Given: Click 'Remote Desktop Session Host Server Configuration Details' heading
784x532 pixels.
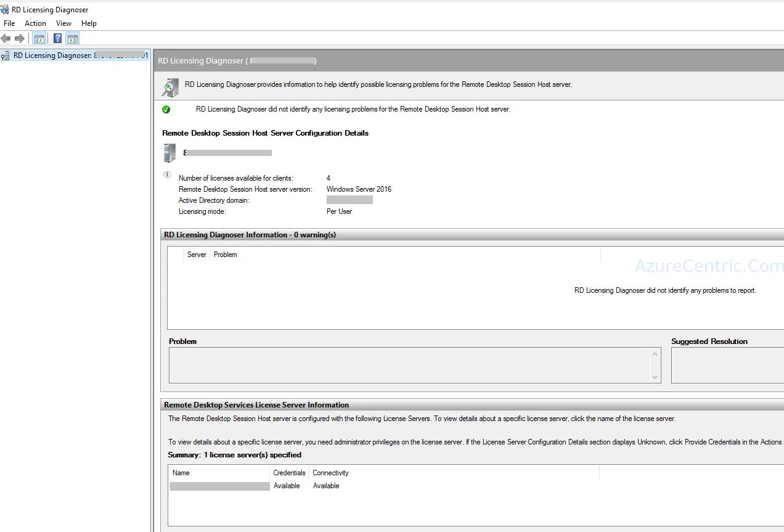Looking at the screenshot, I should tap(265, 133).
